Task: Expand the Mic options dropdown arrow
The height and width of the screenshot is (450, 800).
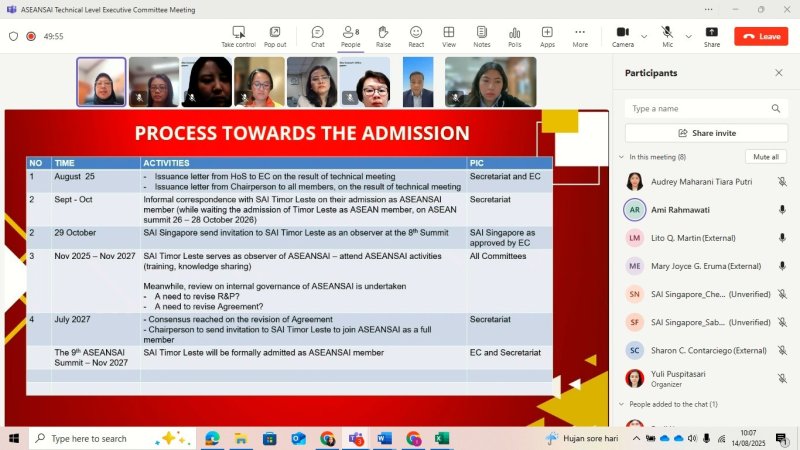Action: tap(688, 36)
